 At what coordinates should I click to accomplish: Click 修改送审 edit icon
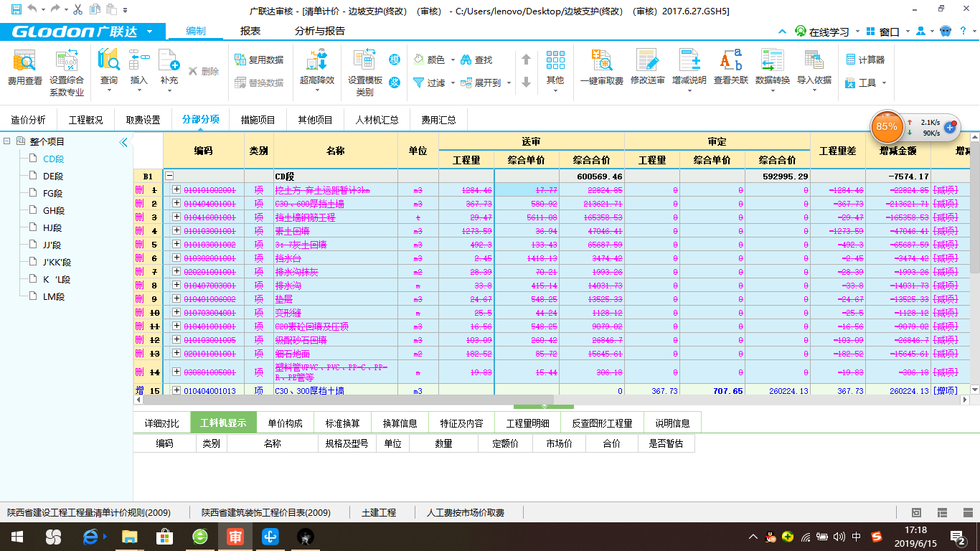pos(648,69)
